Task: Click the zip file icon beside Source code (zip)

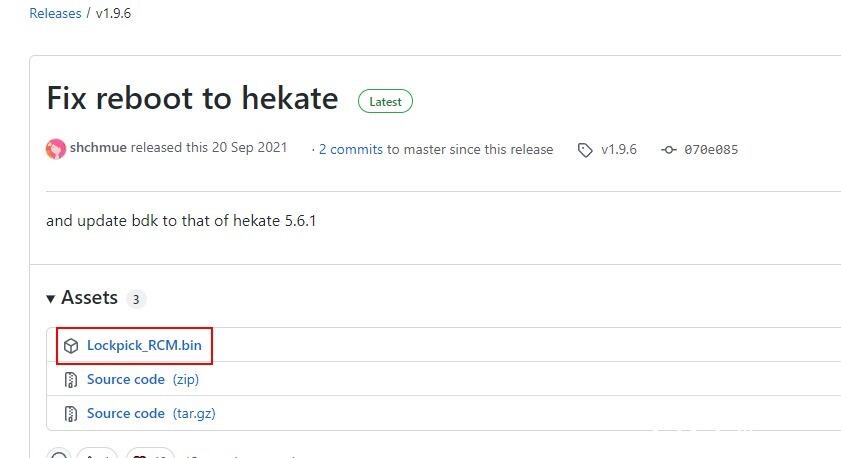Action: pos(71,380)
